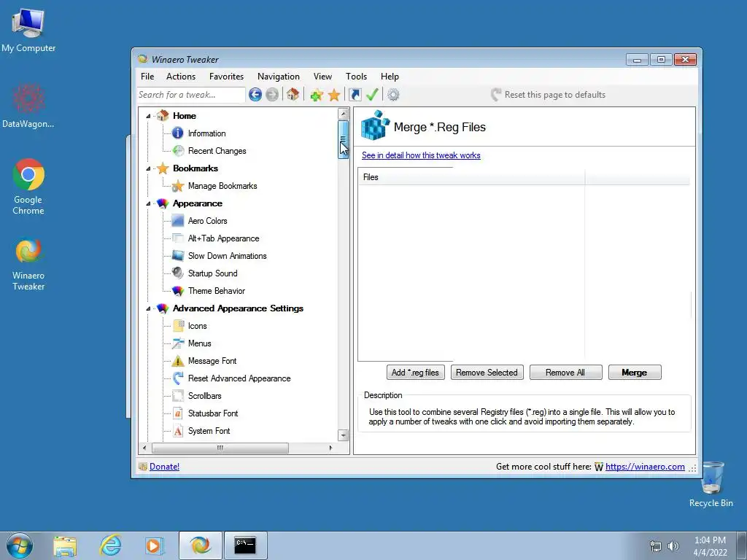Open the command prompt taskbar button
Viewport: 747px width, 560px height.
245,545
